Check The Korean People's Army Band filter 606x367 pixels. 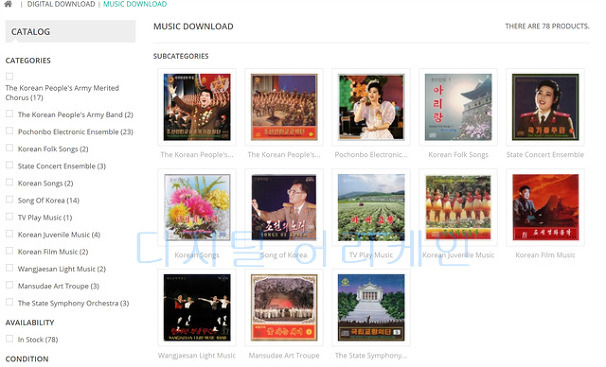[10, 114]
